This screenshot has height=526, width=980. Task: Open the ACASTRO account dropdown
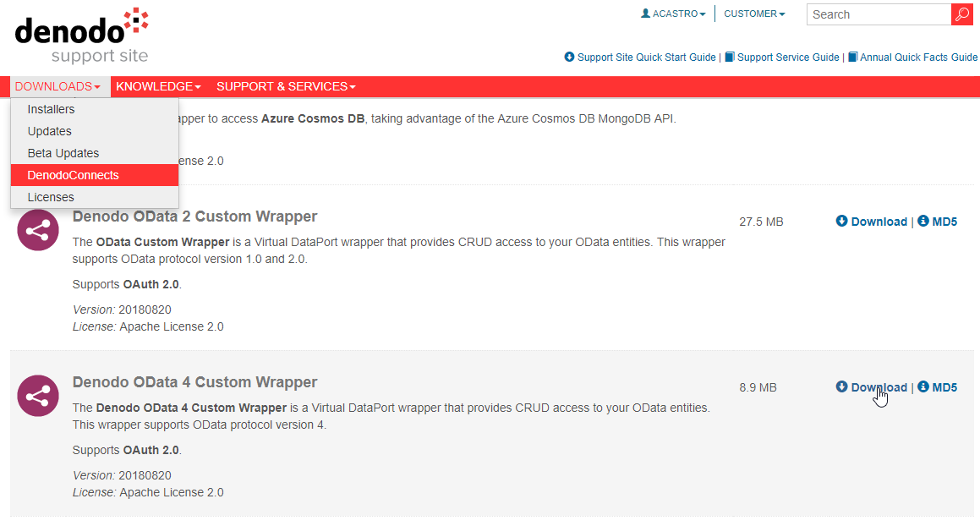(x=673, y=14)
